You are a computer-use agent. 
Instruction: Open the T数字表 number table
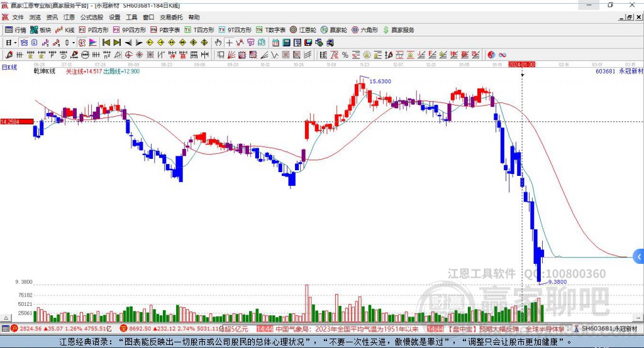[270, 30]
